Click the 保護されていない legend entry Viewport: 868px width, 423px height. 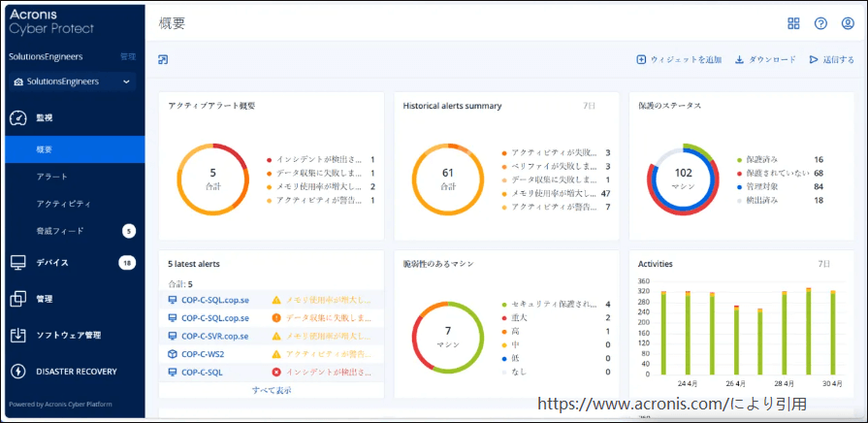point(780,174)
